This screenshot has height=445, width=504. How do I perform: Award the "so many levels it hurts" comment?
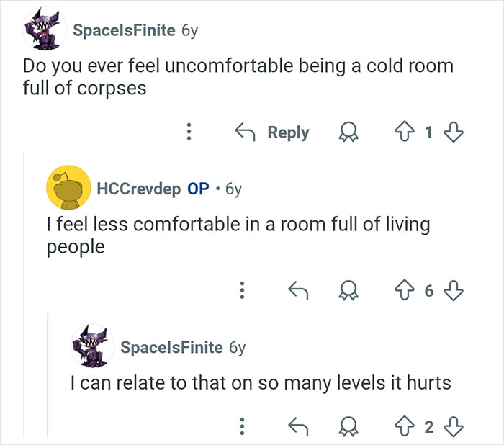(351, 428)
